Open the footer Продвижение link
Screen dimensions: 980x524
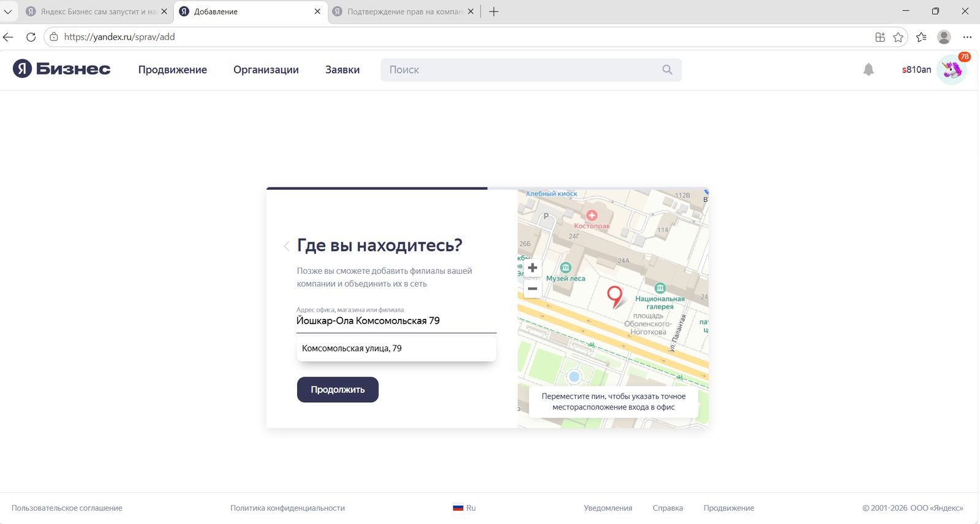pos(729,508)
